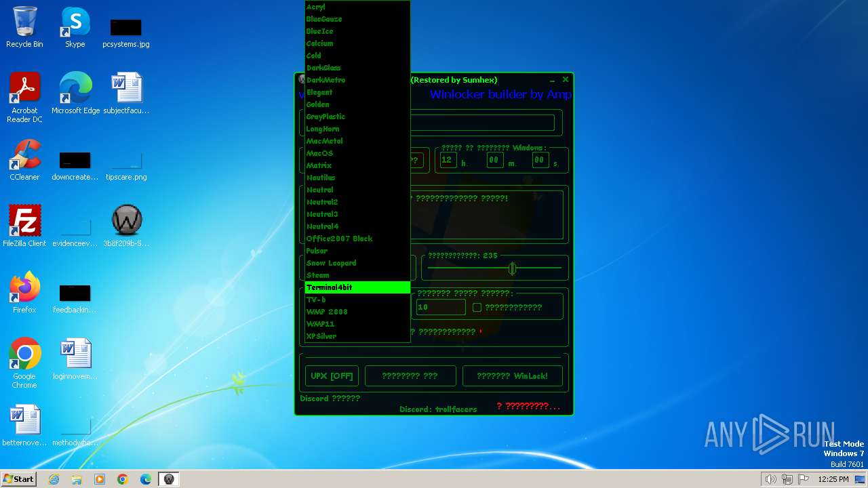The width and height of the screenshot is (868, 488).
Task: Select highlighted Terminal4bit skin
Action: 357,287
